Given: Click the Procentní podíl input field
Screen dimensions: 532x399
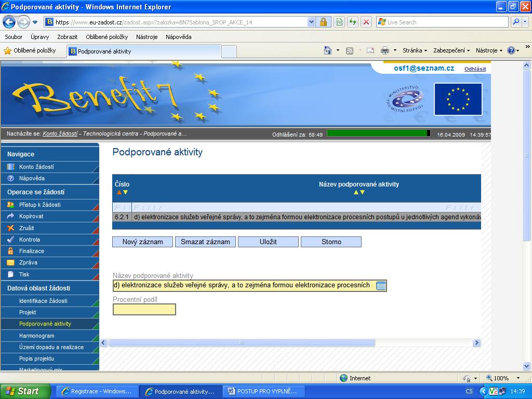Looking at the screenshot, I should 144,310.
